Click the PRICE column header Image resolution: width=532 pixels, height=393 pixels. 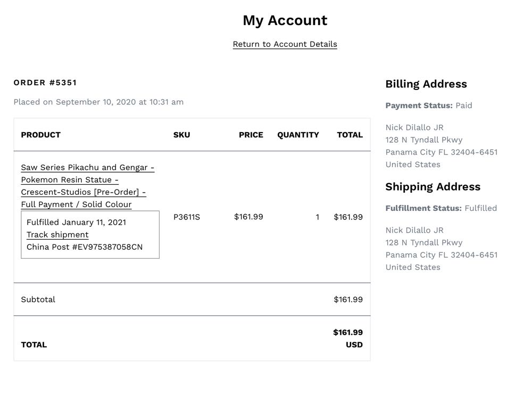251,135
